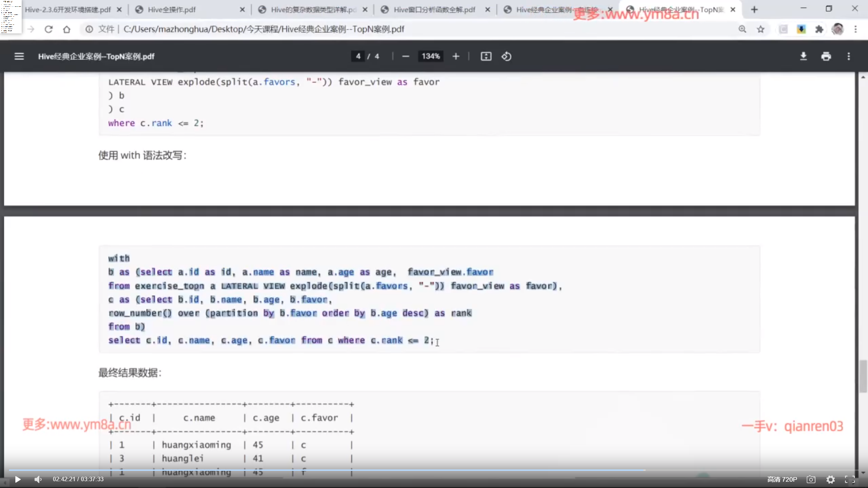Toggle video play button
Screen dimensions: 868x488
(18, 479)
